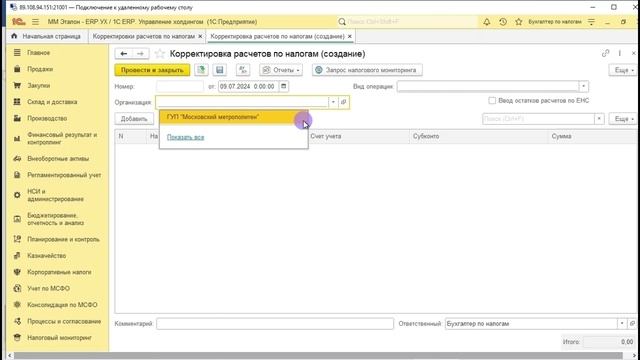Viewport: 640px width, 360px height.
Task: Open the notifications bell icon
Action: [x=487, y=22]
